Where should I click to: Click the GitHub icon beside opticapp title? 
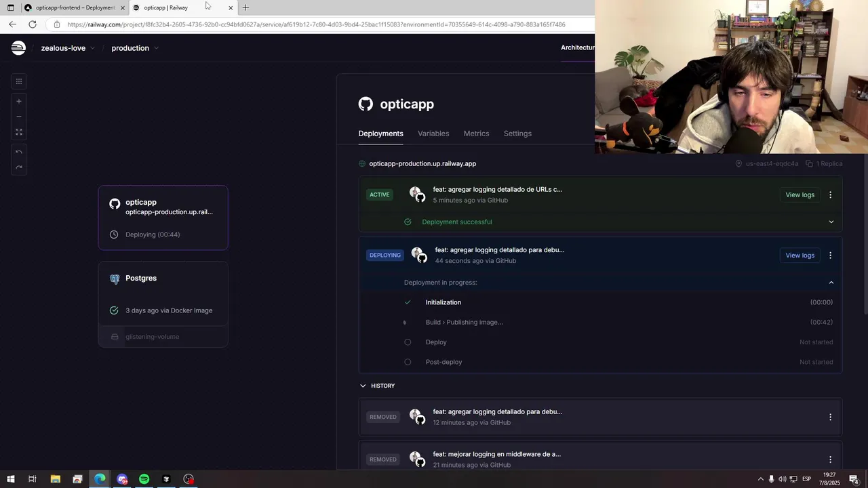[x=366, y=104]
